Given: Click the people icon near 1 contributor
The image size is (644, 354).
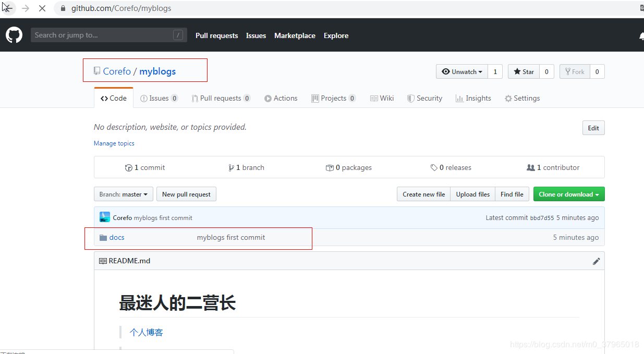Looking at the screenshot, I should click(x=531, y=168).
